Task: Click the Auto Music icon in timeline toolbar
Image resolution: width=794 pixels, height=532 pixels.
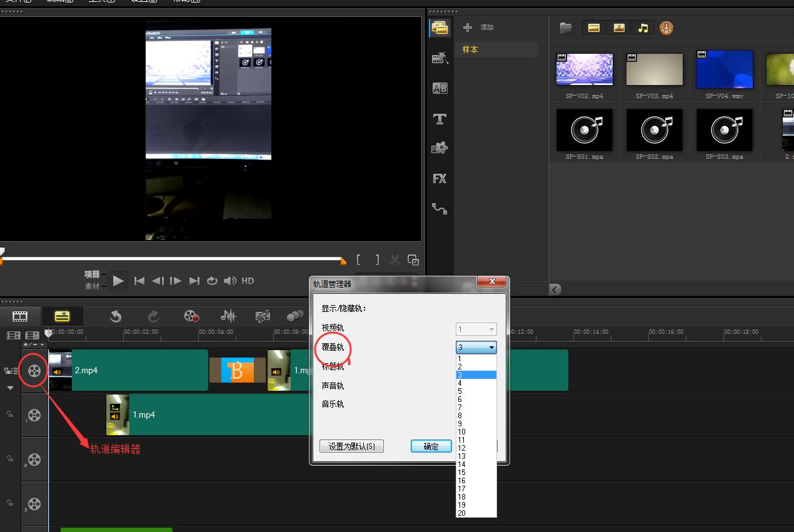Action: pyautogui.click(x=263, y=316)
